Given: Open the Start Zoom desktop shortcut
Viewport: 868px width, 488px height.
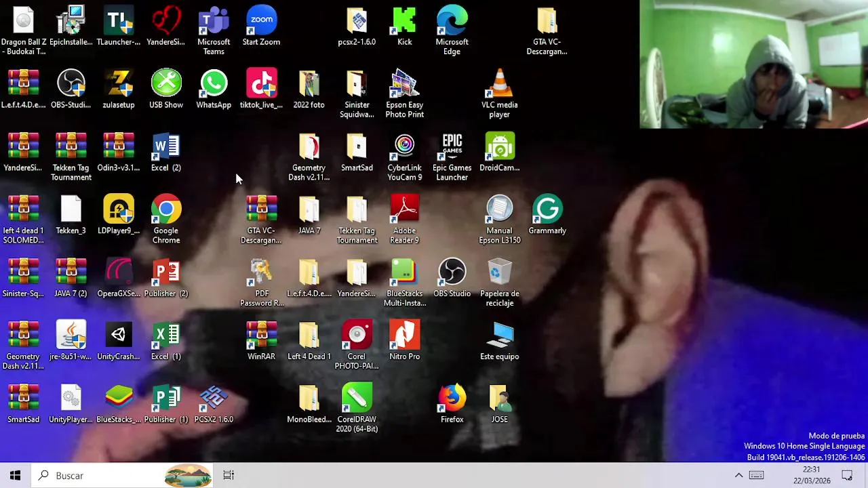Looking at the screenshot, I should coord(261,26).
